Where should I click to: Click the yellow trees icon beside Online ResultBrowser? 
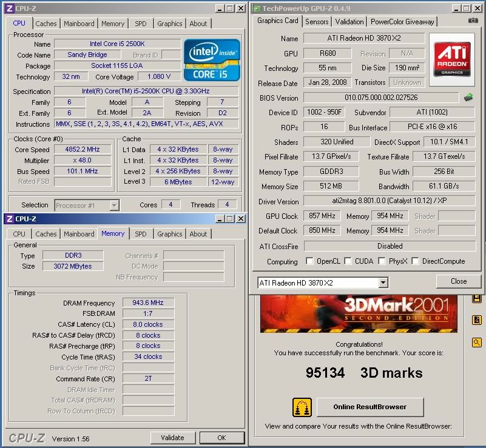(x=302, y=407)
